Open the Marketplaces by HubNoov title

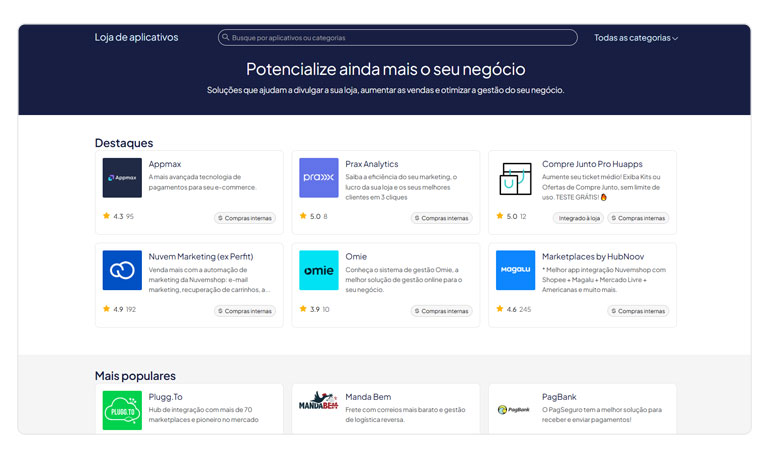(592, 256)
